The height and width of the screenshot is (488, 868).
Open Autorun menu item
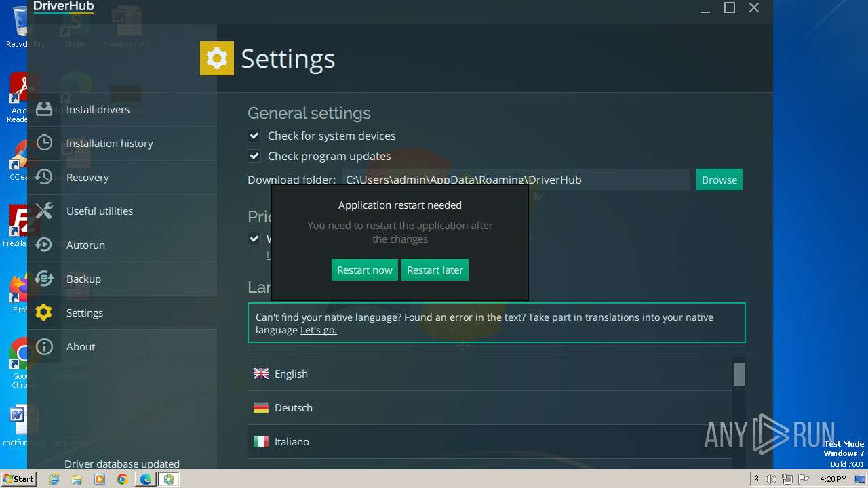[122, 245]
